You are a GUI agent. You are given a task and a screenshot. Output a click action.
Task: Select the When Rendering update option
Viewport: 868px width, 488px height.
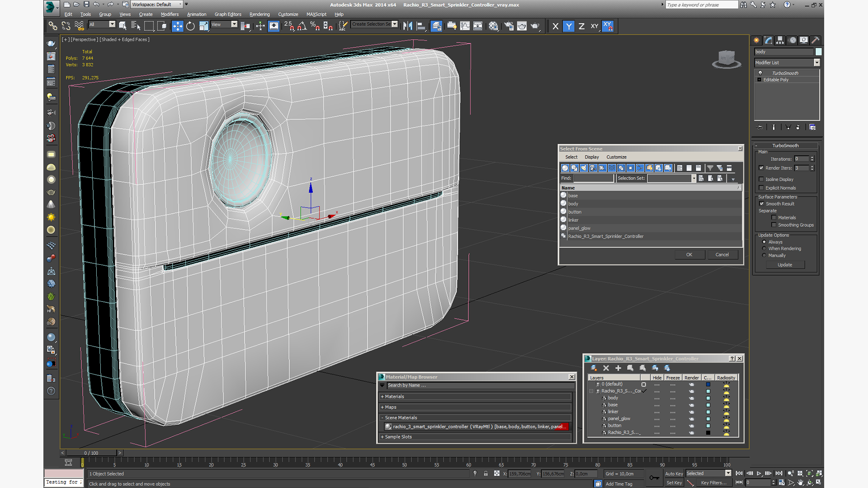pyautogui.click(x=764, y=249)
